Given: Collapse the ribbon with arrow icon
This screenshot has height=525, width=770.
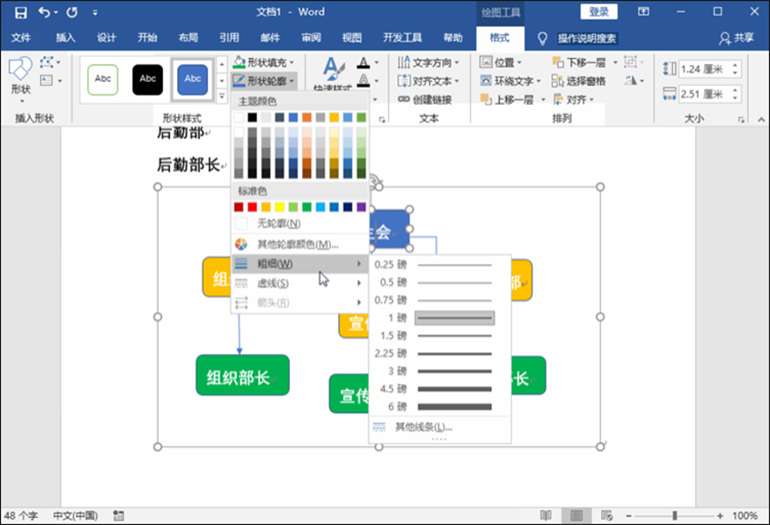Looking at the screenshot, I should tap(761, 119).
